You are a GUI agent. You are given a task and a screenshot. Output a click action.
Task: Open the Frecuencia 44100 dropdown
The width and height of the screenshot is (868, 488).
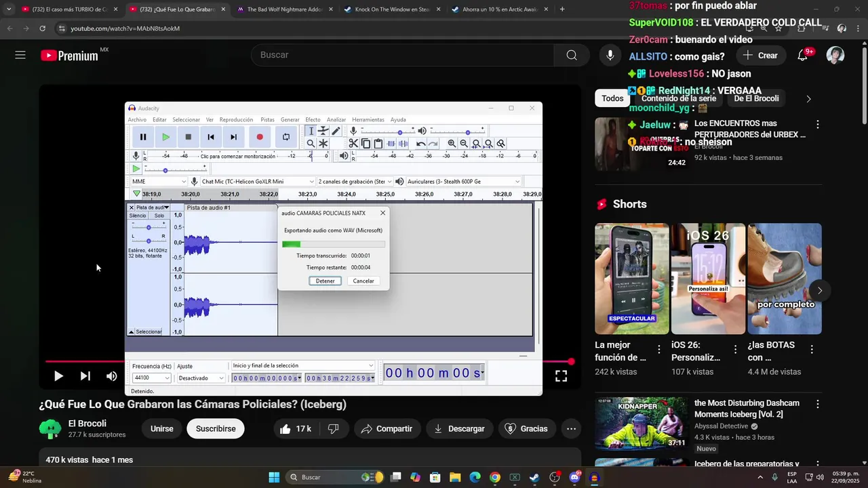click(151, 378)
